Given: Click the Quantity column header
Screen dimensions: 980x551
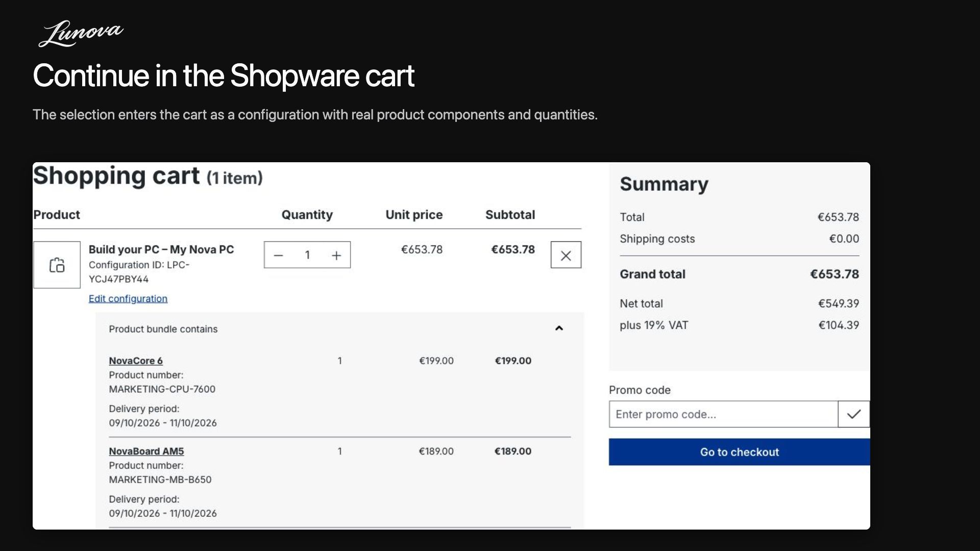Looking at the screenshot, I should tap(307, 215).
